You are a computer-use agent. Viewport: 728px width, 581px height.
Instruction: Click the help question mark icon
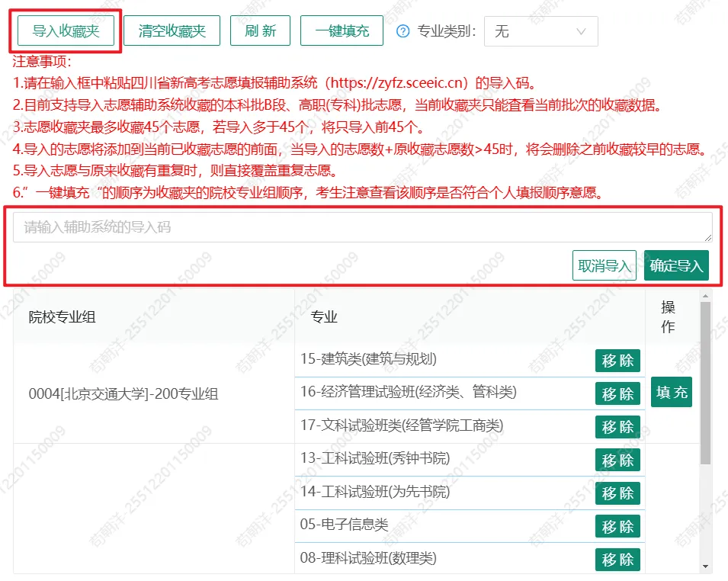[403, 31]
